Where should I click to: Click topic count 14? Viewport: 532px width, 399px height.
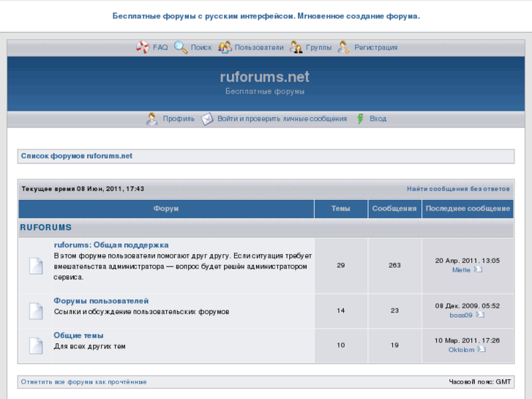pos(341,310)
